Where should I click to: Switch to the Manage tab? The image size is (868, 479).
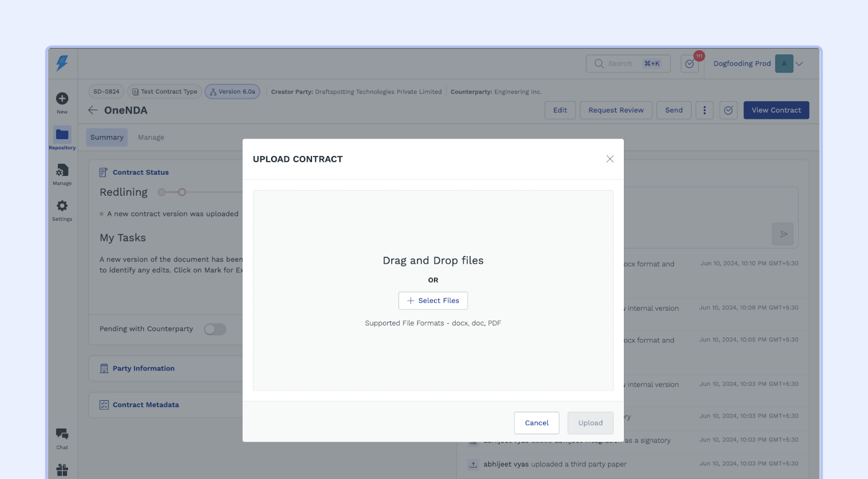pos(151,137)
